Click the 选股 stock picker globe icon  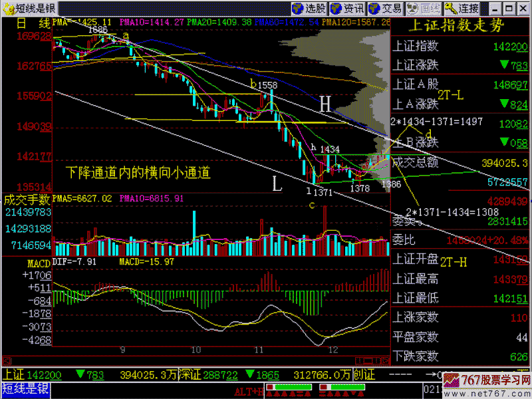coord(300,8)
